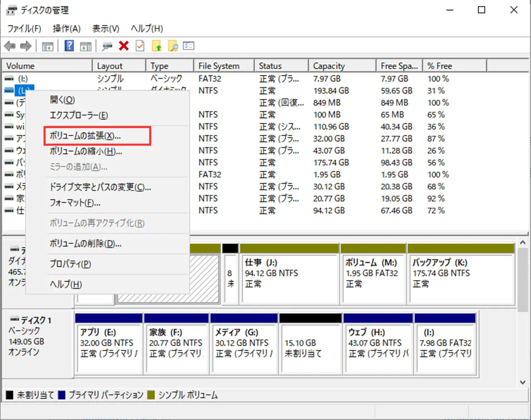Click the folder with green up arrow icon

pyautogui.click(x=157, y=46)
